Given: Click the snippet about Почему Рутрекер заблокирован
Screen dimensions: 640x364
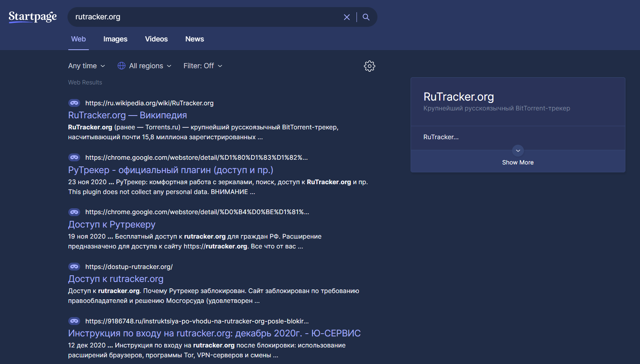Looking at the screenshot, I should pyautogui.click(x=214, y=296).
